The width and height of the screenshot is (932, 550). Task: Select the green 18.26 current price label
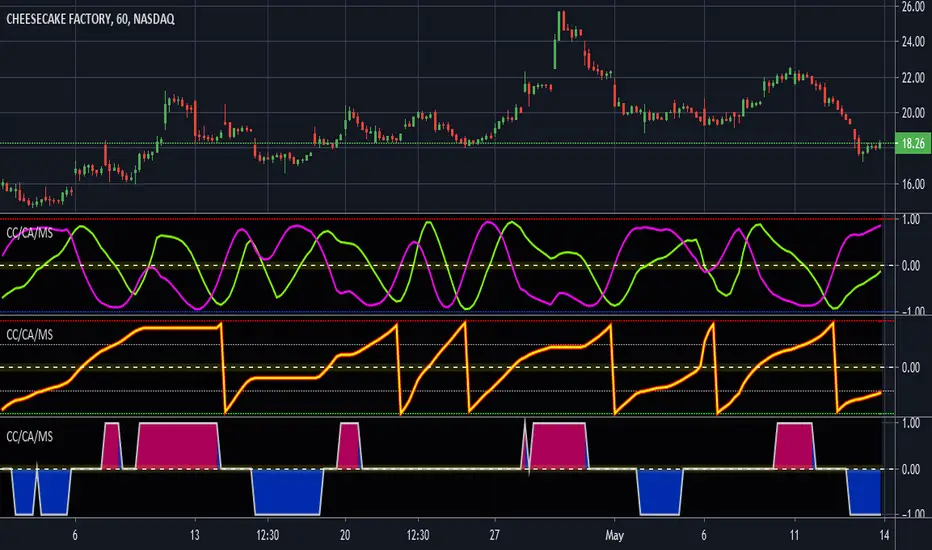click(913, 143)
